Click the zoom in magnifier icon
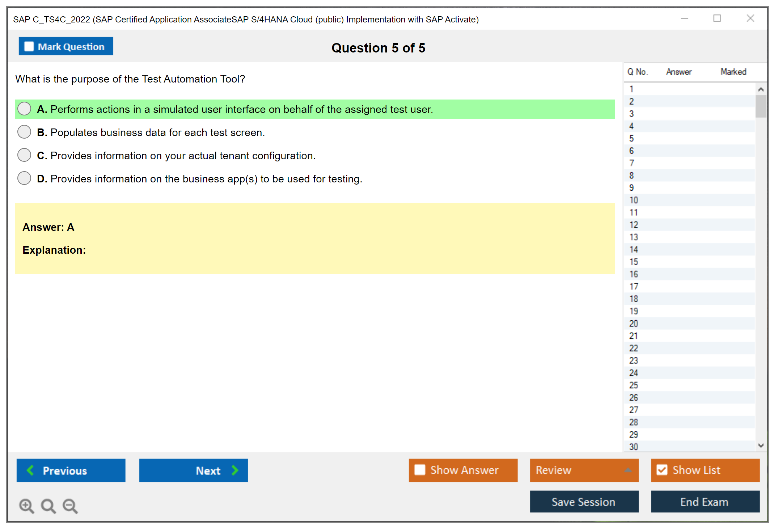 tap(26, 506)
